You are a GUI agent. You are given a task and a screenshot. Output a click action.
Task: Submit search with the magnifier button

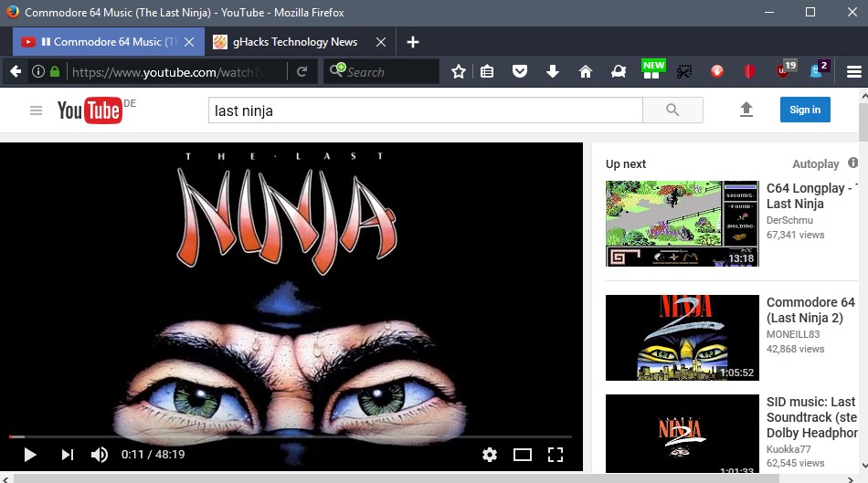(672, 110)
